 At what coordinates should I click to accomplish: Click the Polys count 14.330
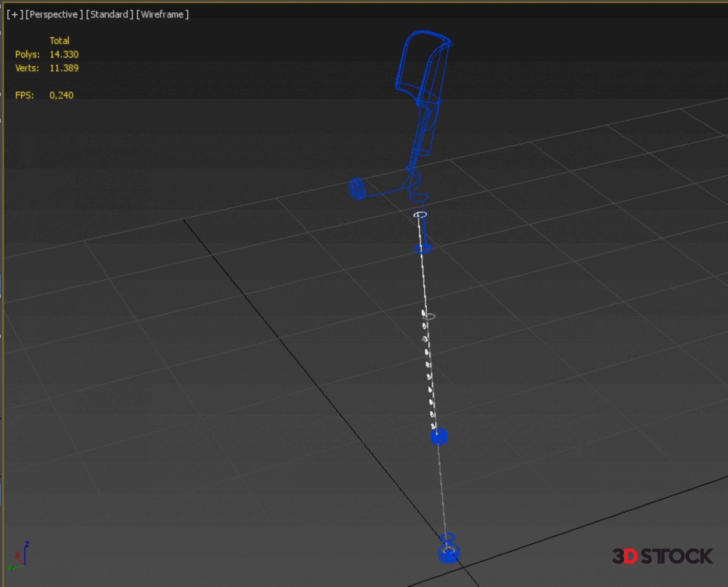click(64, 55)
